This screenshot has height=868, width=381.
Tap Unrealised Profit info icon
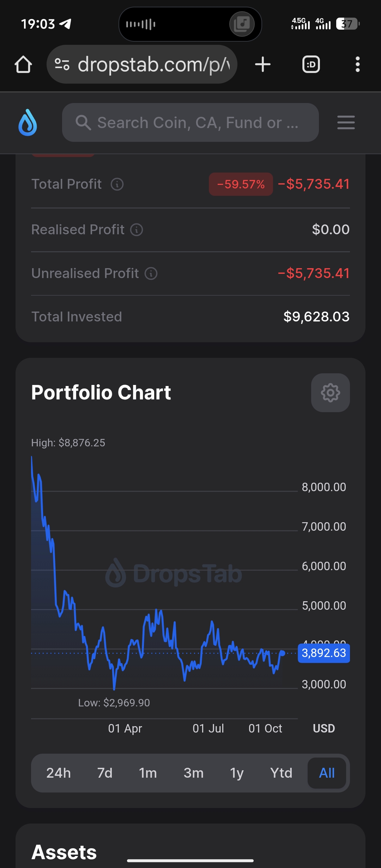point(151,273)
